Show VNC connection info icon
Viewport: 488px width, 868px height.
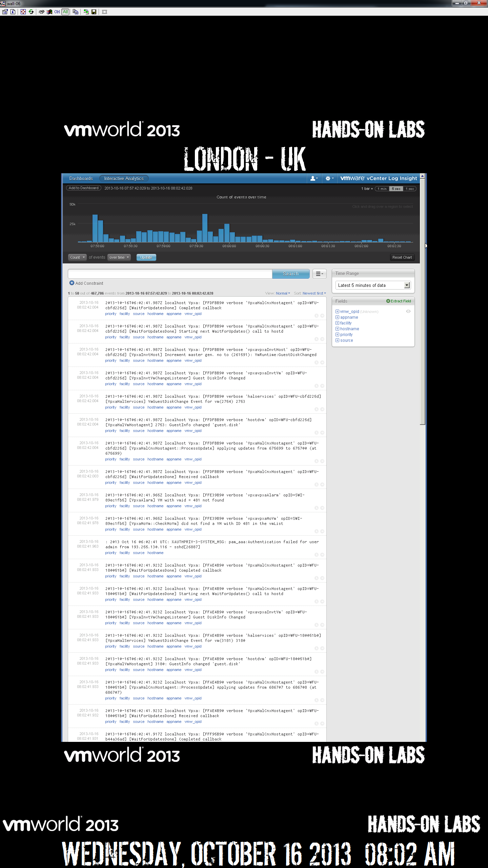(13, 12)
